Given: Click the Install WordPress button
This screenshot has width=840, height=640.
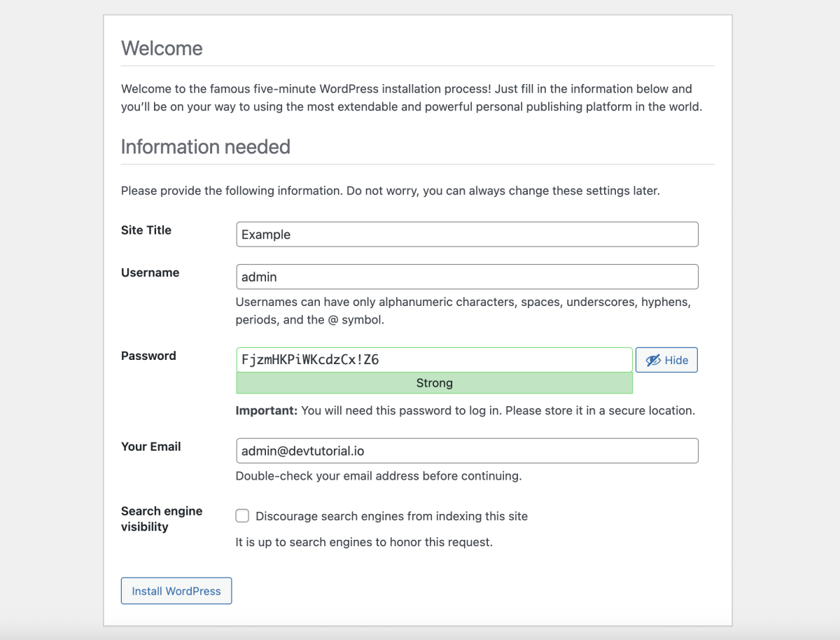Looking at the screenshot, I should click(x=176, y=591).
